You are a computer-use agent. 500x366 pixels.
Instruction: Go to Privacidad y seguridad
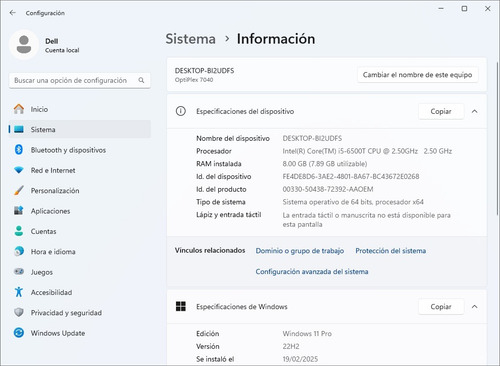[80, 312]
